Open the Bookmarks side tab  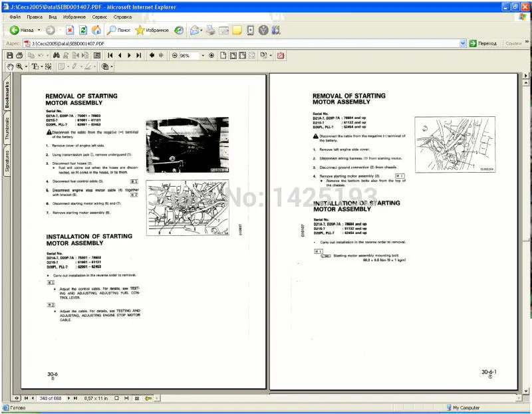(x=7, y=94)
